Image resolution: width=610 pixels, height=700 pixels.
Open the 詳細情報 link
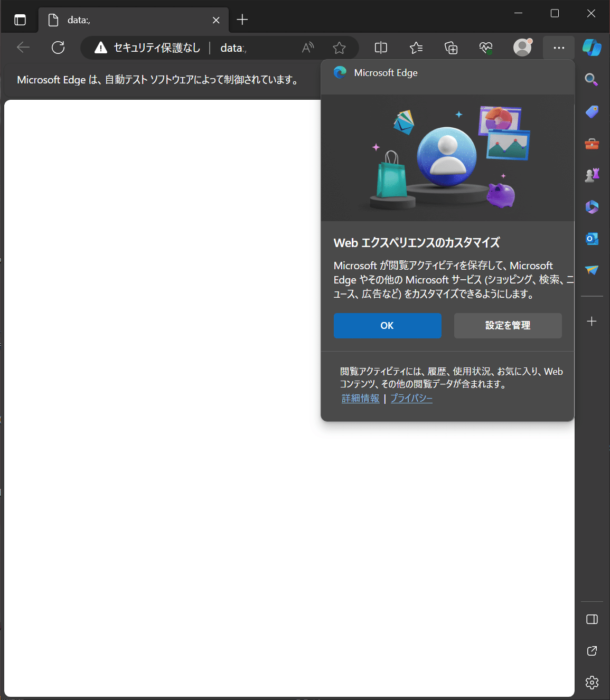(360, 399)
